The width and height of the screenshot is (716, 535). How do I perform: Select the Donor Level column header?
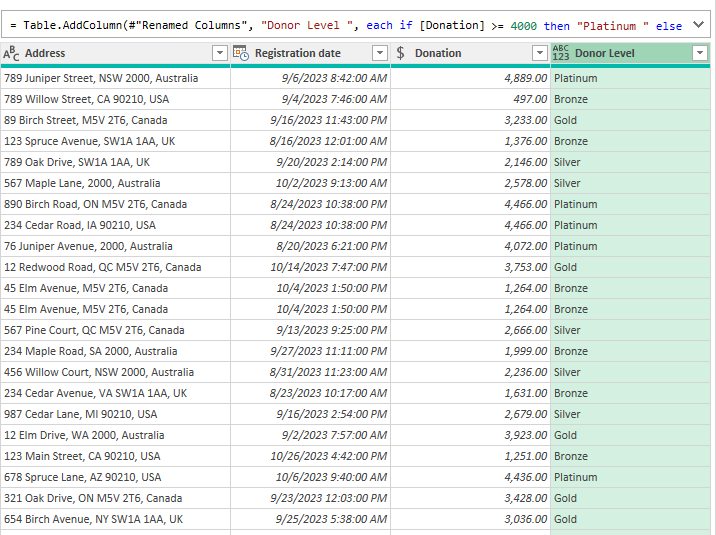click(x=631, y=53)
